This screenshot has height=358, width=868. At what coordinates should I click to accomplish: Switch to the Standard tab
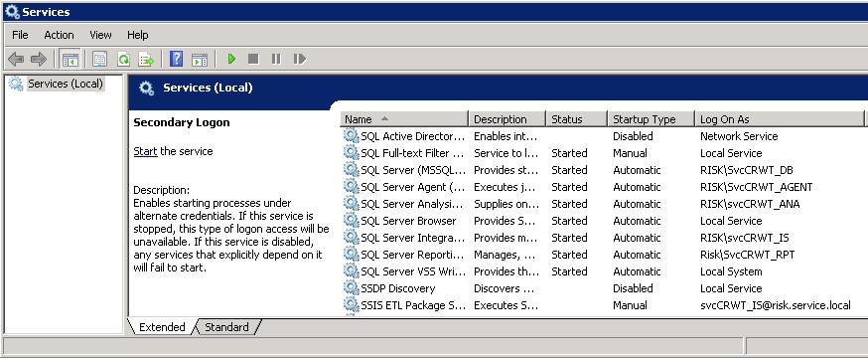(226, 327)
